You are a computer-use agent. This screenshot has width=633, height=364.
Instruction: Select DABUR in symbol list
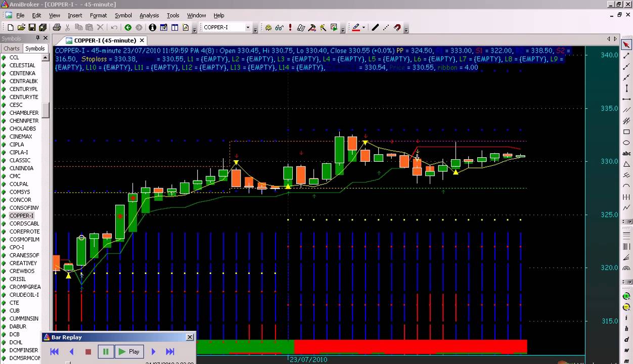click(18, 327)
